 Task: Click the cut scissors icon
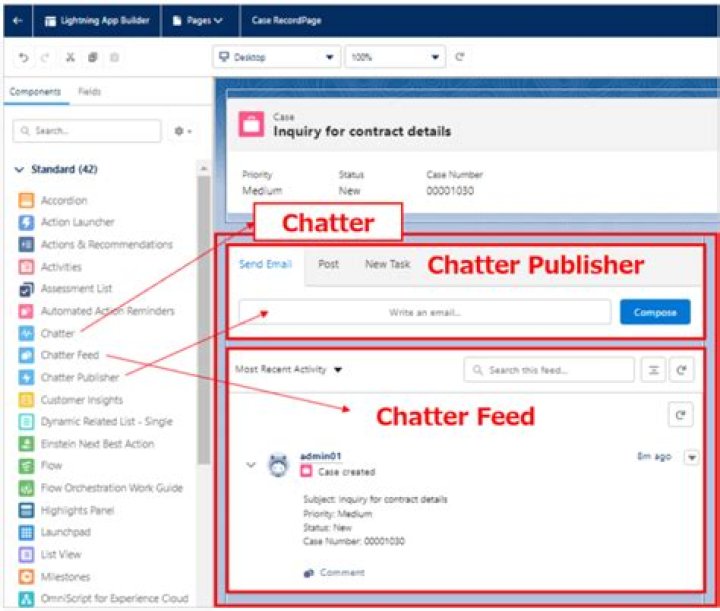(69, 57)
